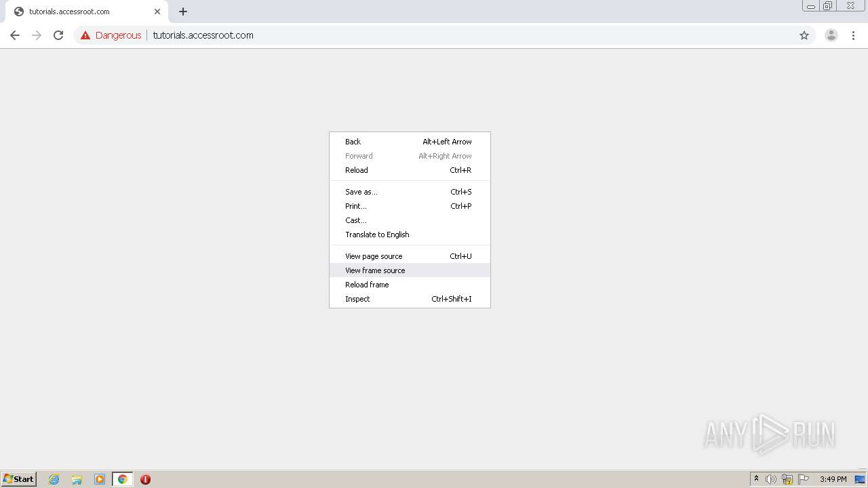Screen dimensions: 868x488
Task: Show hidden system tray icons
Action: coord(756,479)
